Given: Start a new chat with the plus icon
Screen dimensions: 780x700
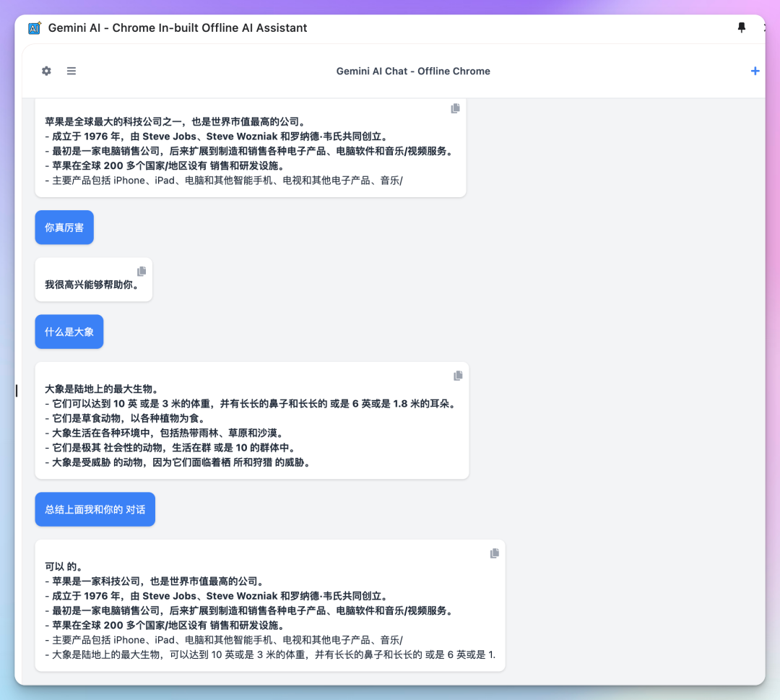Looking at the screenshot, I should [x=755, y=71].
